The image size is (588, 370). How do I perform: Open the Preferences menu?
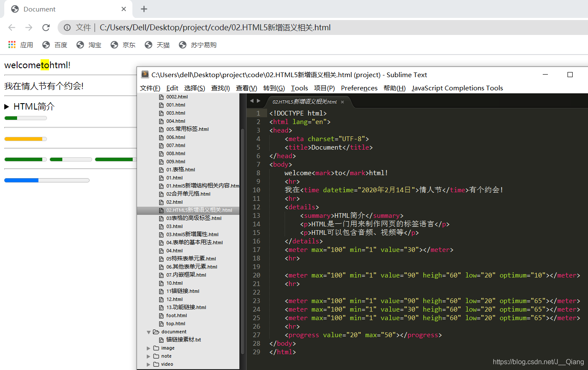pos(359,88)
